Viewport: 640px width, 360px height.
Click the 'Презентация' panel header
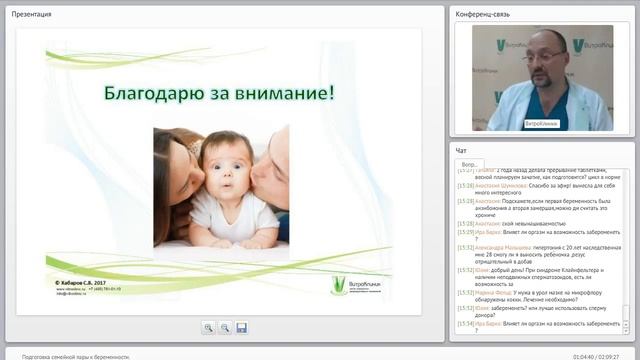[x=31, y=14]
